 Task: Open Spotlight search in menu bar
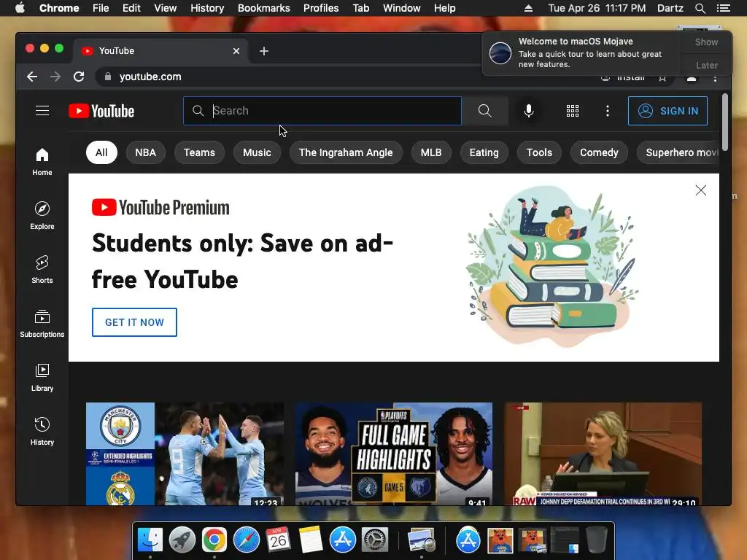pyautogui.click(x=700, y=8)
